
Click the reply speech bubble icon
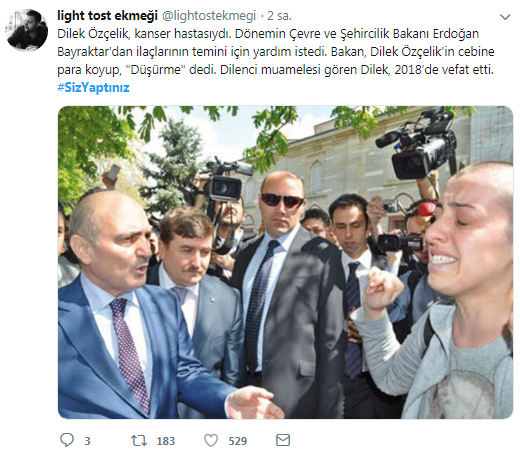coord(67,440)
